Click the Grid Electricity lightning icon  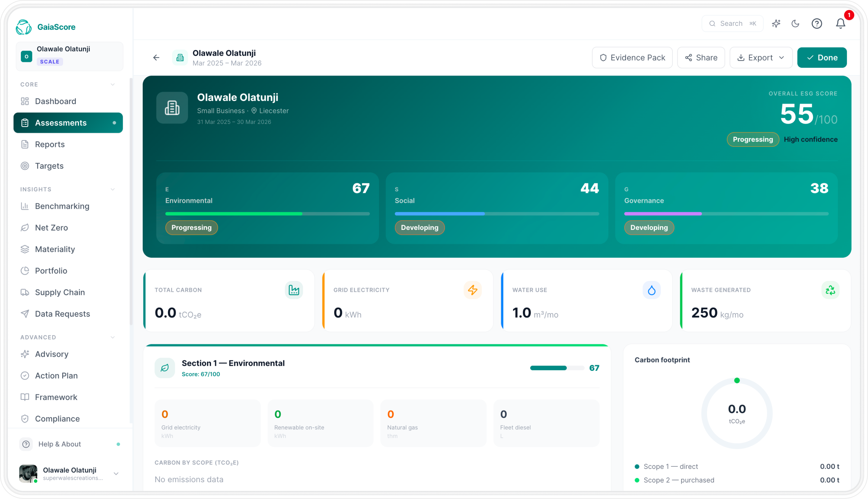[473, 290]
